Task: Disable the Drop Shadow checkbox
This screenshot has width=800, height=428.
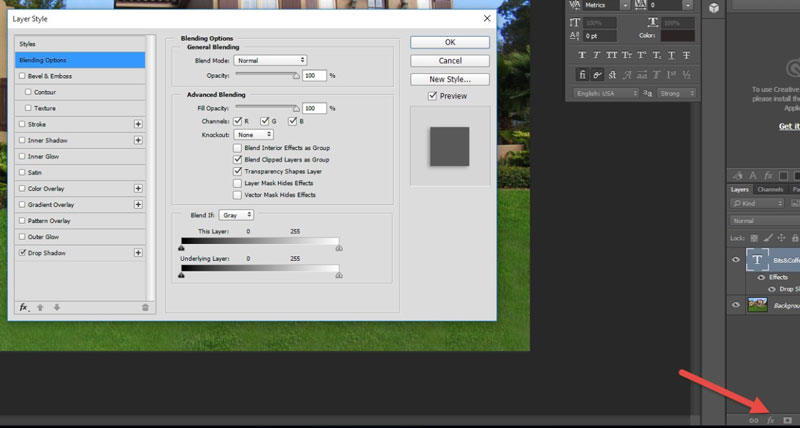Action: point(22,253)
